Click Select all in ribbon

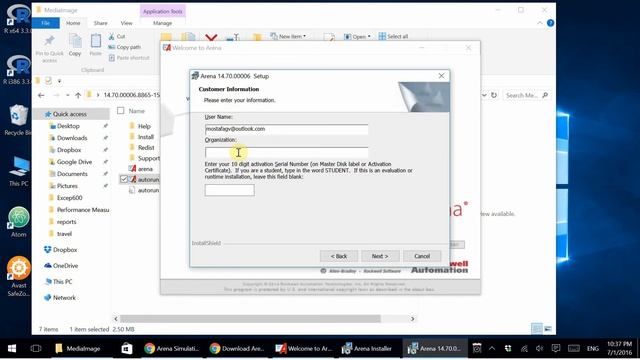[393, 36]
